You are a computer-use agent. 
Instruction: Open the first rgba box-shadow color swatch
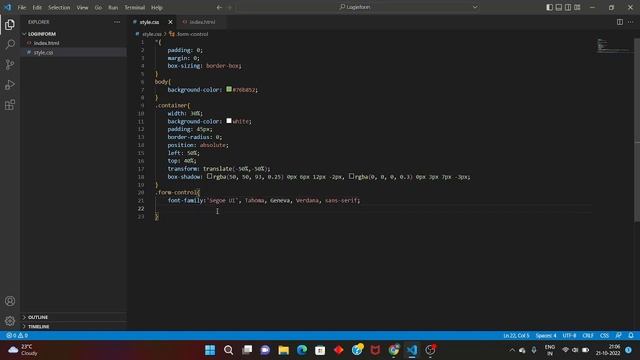pyautogui.click(x=209, y=176)
